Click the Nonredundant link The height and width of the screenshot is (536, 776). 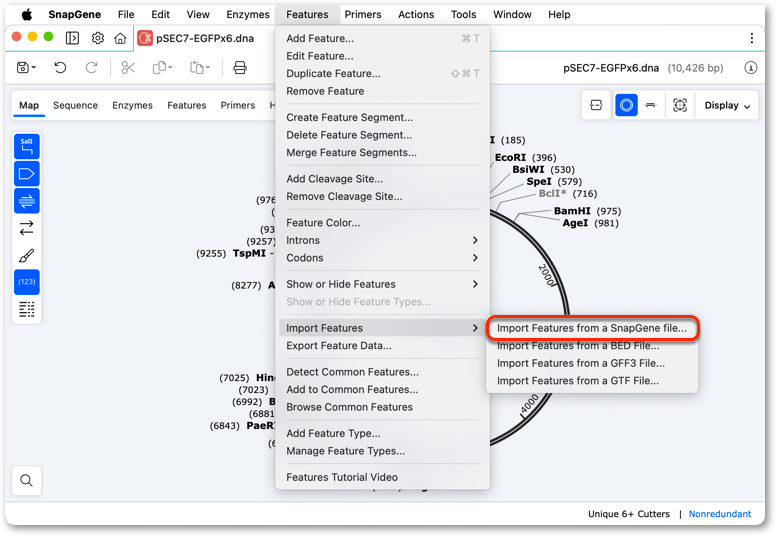[x=720, y=514]
